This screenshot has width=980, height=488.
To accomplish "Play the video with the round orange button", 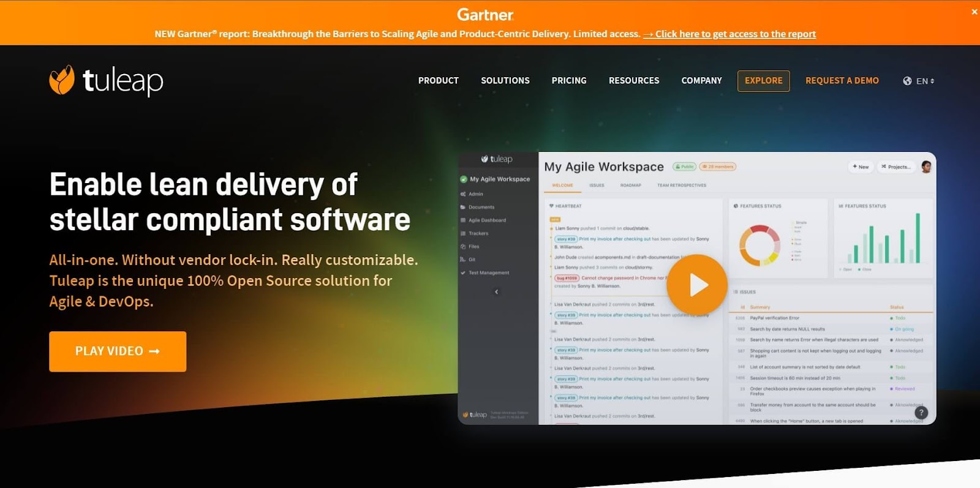I will coord(697,285).
